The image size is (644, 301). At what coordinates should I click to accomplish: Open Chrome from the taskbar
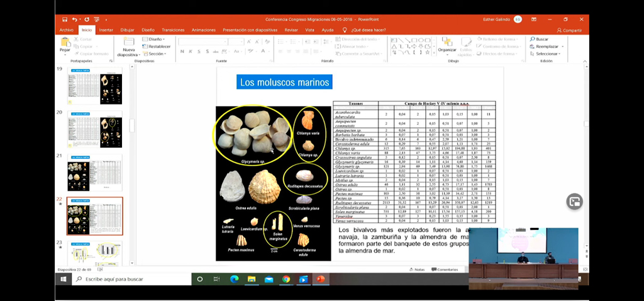(286, 278)
